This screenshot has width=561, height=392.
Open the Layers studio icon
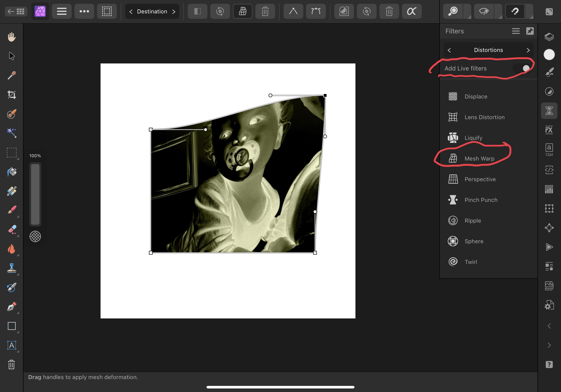[x=549, y=37]
